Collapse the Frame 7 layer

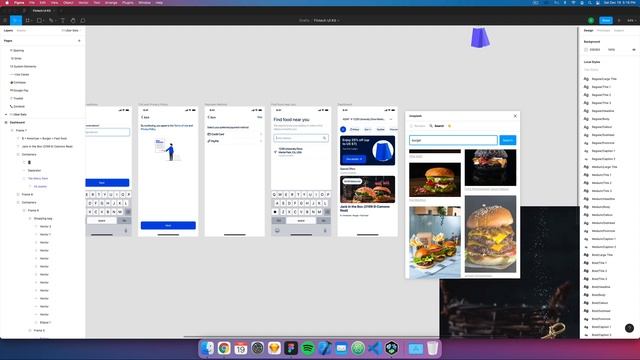coord(12,131)
